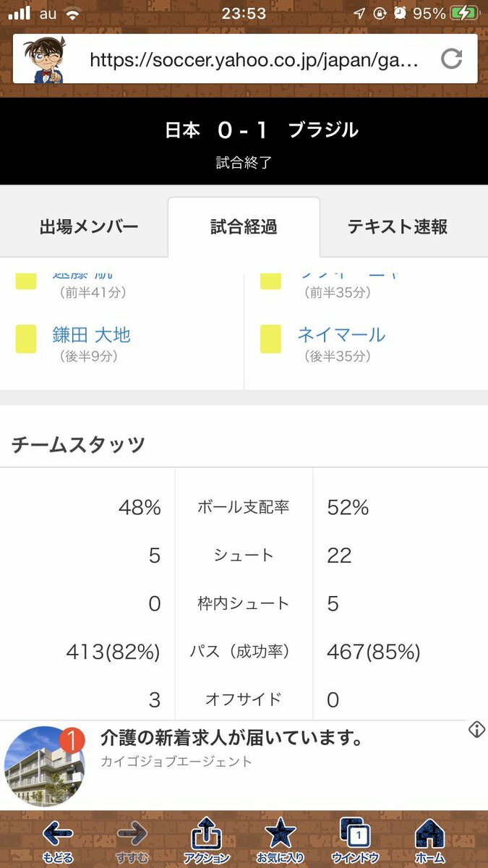
Task: Tap the すすむ forward arrow icon
Action: click(x=132, y=835)
